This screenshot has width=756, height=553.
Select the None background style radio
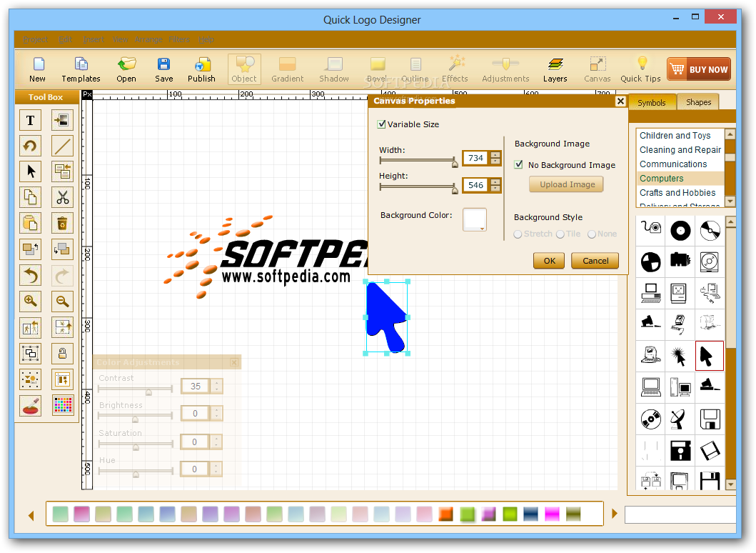[592, 234]
